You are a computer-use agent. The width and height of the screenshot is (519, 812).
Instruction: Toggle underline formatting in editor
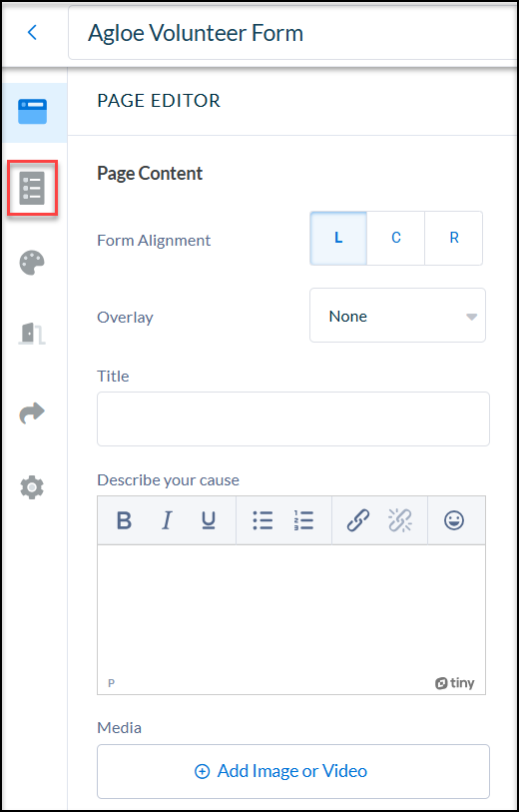tap(208, 520)
